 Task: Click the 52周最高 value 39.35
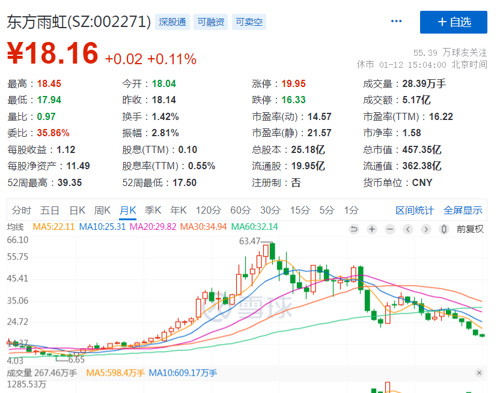[69, 183]
